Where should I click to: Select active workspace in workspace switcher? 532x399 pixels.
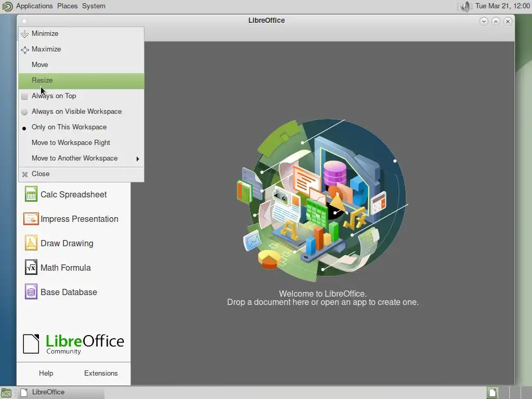493,393
